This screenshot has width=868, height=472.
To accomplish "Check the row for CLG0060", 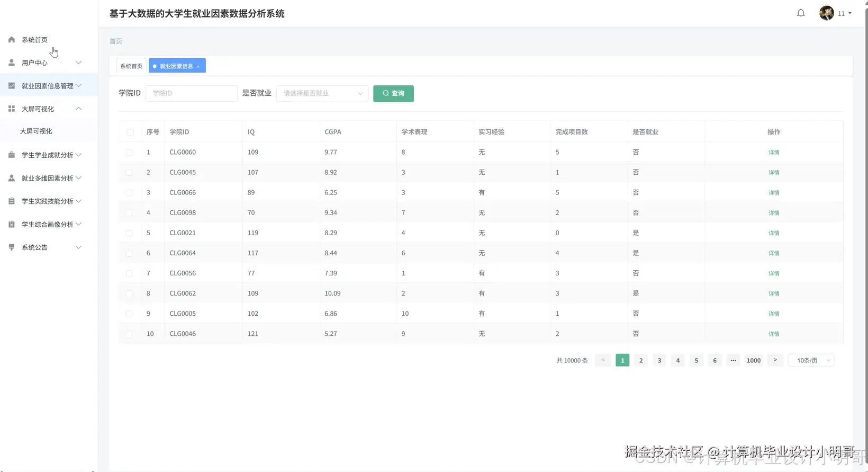I will (129, 152).
